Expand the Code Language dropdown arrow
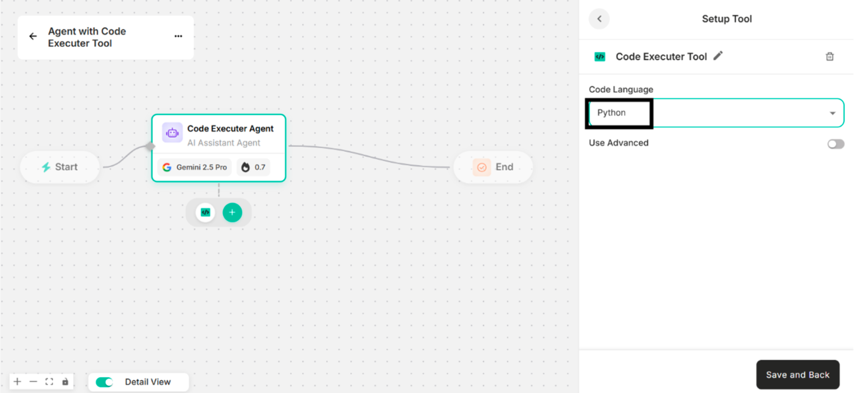 coord(832,113)
